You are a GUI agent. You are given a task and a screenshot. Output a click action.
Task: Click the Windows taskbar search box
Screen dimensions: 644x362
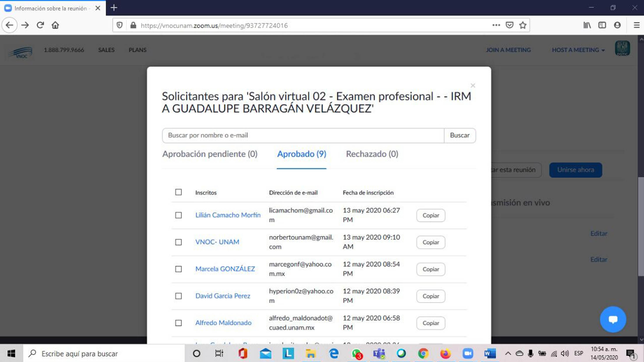[x=104, y=353]
